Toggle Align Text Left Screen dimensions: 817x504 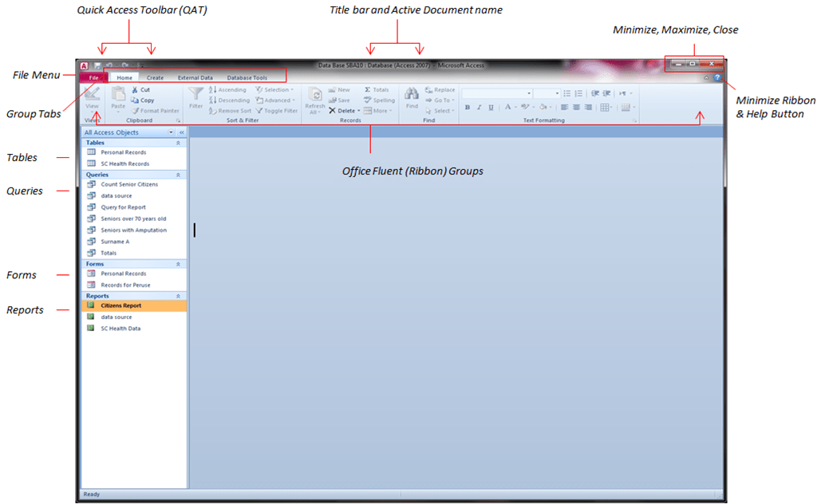coord(564,107)
